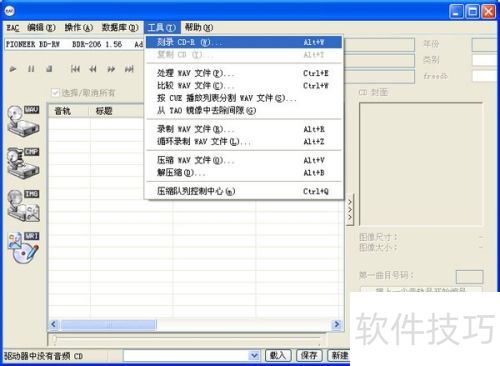Click the Stop playback button
The image size is (500, 366).
point(49,69)
